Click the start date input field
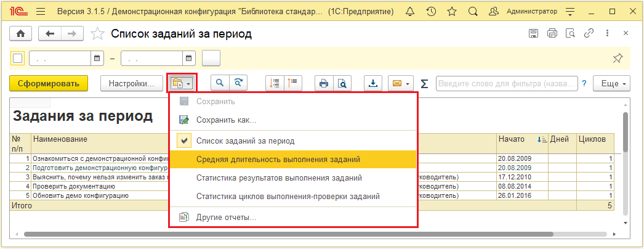 pyautogui.click(x=60, y=59)
